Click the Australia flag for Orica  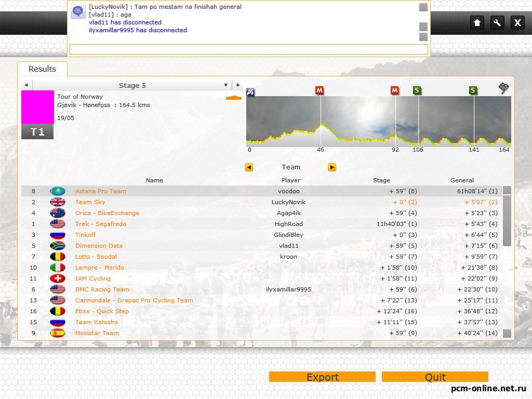pos(58,212)
